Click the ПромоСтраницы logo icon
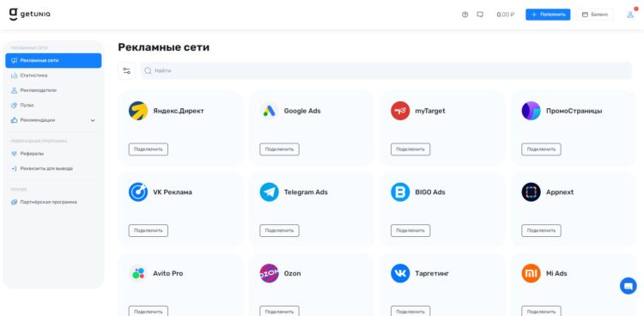 [x=531, y=111]
